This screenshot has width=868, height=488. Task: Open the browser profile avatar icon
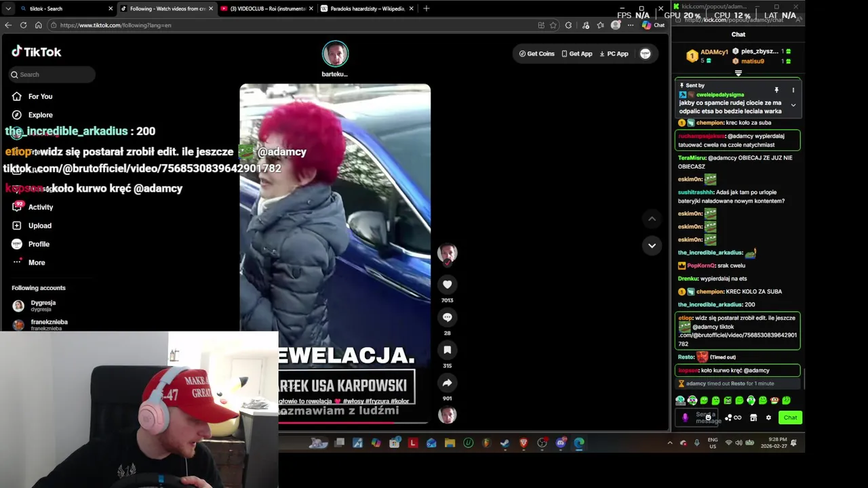[x=615, y=25]
